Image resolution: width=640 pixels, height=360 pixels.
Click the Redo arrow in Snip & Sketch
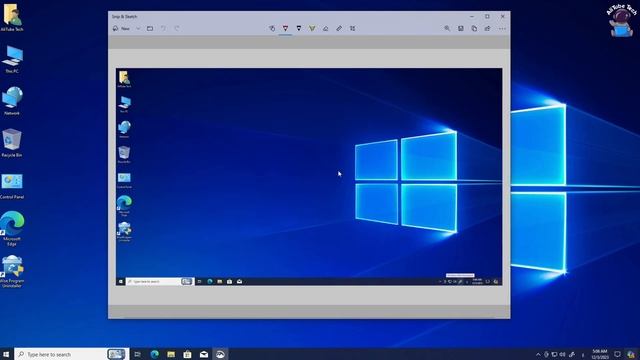click(177, 29)
